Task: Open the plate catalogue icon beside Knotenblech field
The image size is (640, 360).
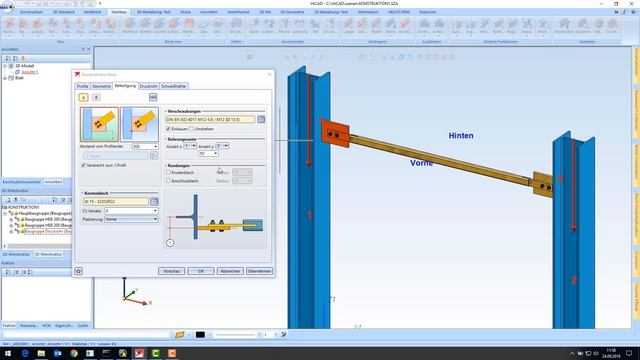Action: tap(154, 201)
